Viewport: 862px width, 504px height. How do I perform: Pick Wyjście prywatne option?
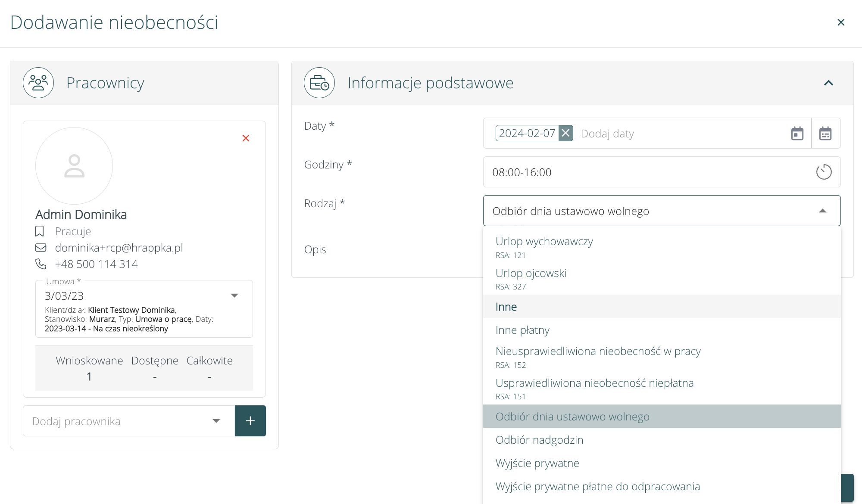537,463
